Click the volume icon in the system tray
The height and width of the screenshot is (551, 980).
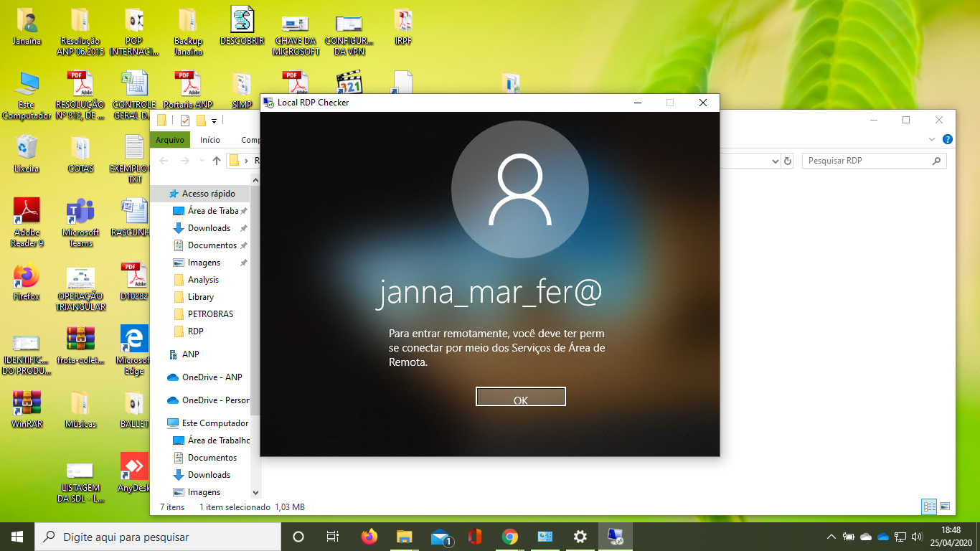click(x=916, y=537)
